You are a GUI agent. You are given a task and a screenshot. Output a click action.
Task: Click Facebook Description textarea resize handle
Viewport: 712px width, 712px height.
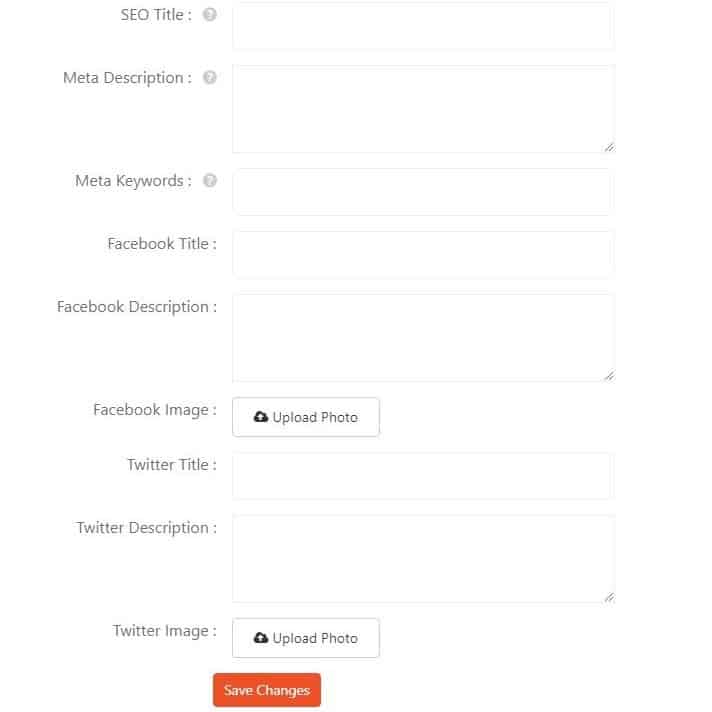click(609, 376)
